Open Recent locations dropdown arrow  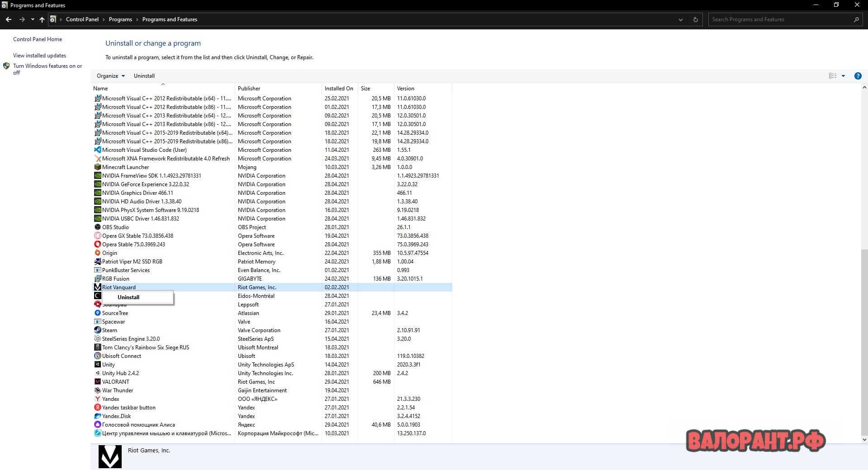tap(33, 19)
